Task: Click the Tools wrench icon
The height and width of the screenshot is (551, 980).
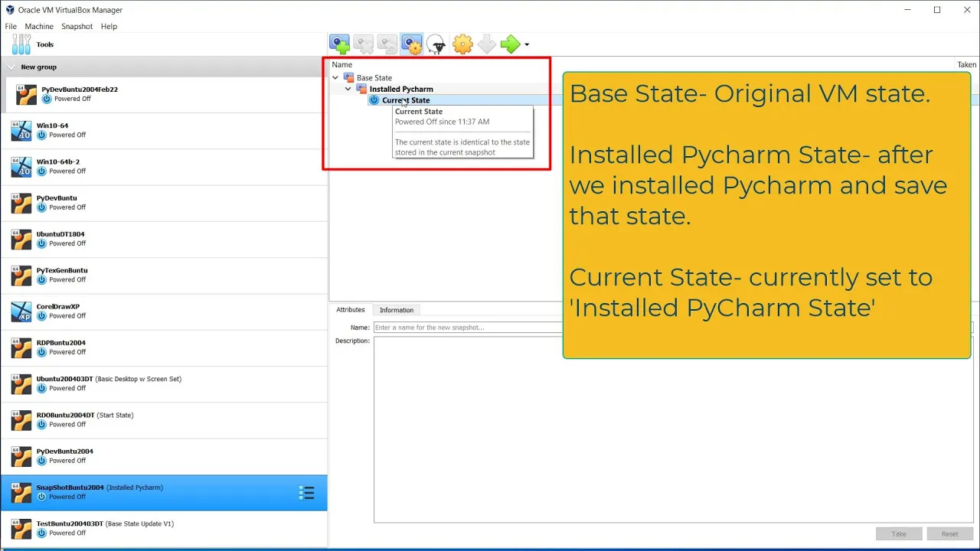Action: click(x=21, y=44)
